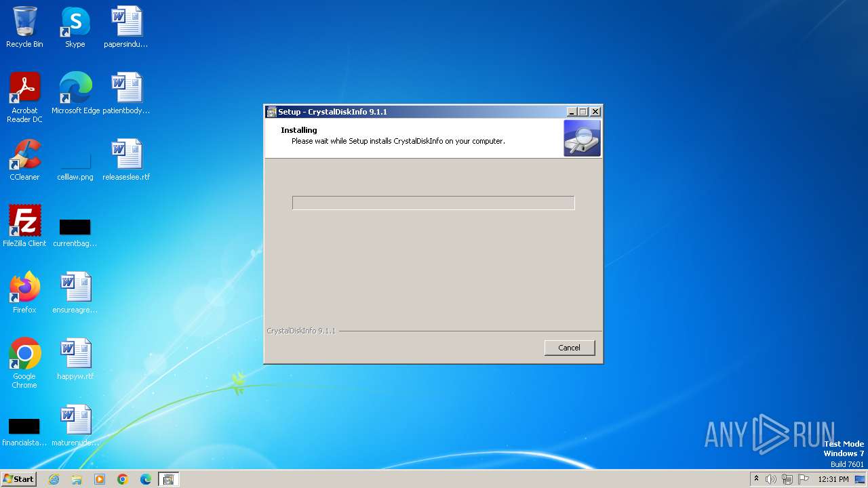Viewport: 868px width, 488px height.
Task: Open the happyw.rtf document icon
Action: pyautogui.click(x=75, y=359)
